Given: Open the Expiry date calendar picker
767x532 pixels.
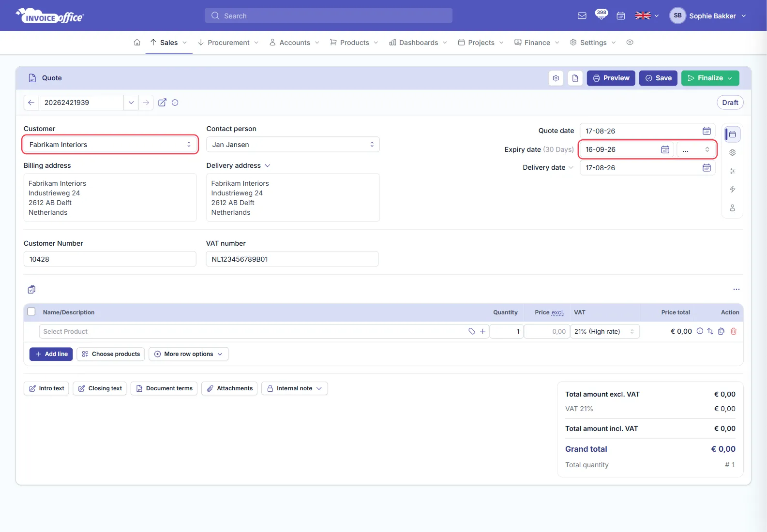Looking at the screenshot, I should (x=665, y=149).
